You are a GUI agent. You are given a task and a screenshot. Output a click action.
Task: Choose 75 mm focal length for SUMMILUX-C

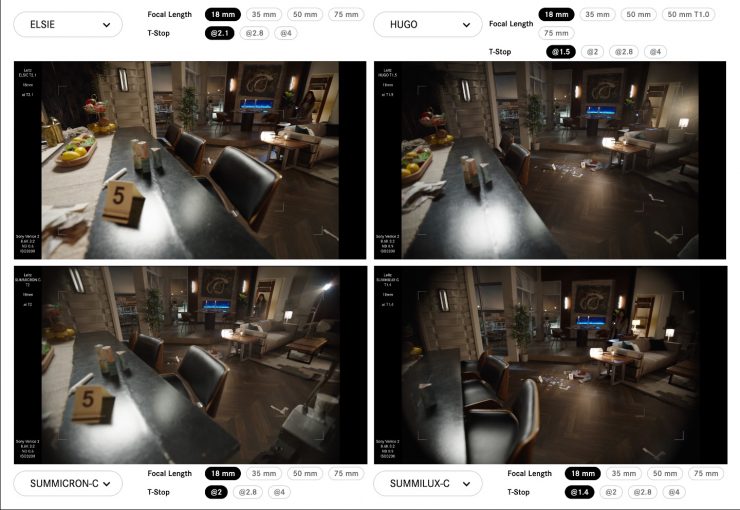click(x=704, y=473)
